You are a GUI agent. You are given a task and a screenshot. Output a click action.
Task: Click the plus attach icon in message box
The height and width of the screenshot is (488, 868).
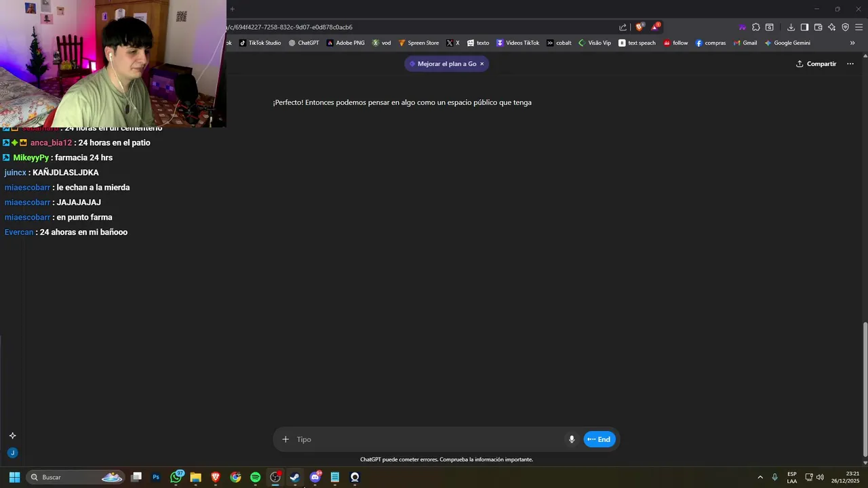point(285,439)
